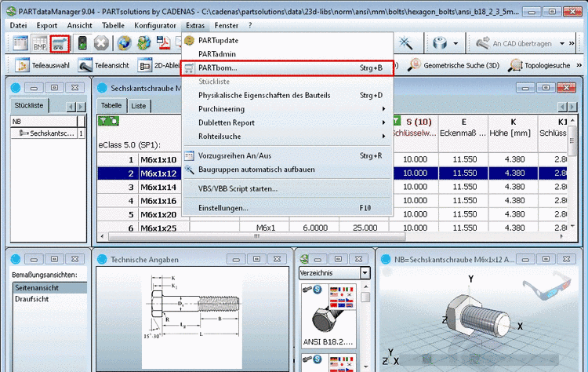This screenshot has width=588, height=372.
Task: Expand the search toolbar overflow chevron
Action: pyautogui.click(x=579, y=65)
